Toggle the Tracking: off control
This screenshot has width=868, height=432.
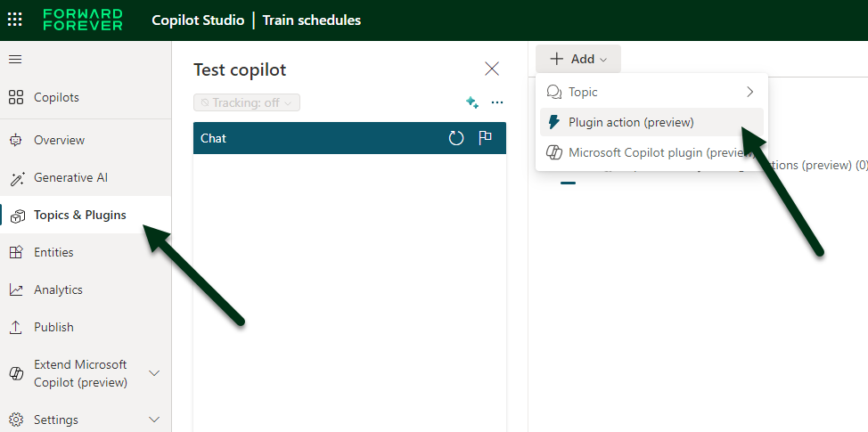click(x=247, y=102)
